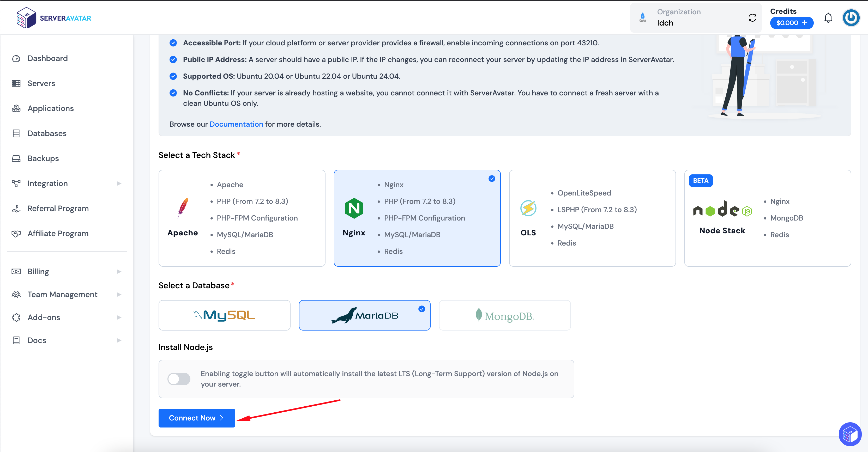Image resolution: width=868 pixels, height=452 pixels.
Task: Click the BETA badge on Node Stack
Action: 701,181
